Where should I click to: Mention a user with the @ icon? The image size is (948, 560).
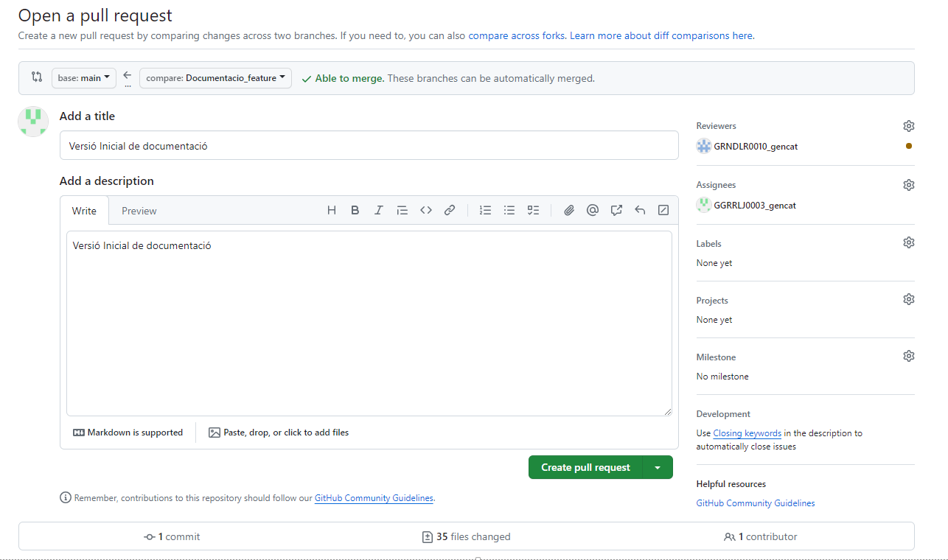pyautogui.click(x=593, y=210)
